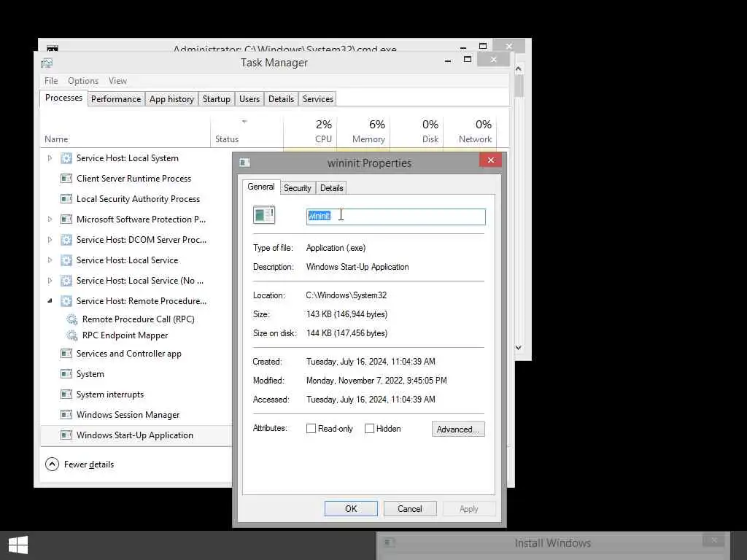Click the Status column sort arrow
Viewport: 747px width, 560px height.
[x=244, y=122]
